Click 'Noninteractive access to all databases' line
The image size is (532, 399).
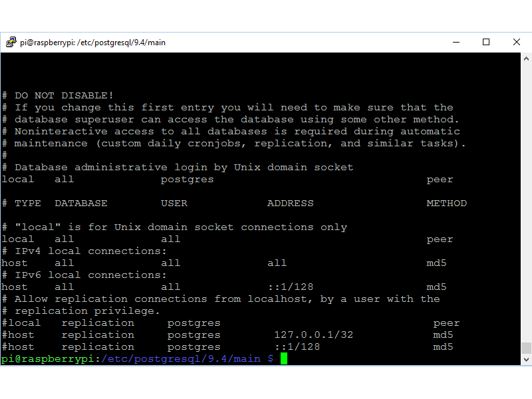(231, 131)
